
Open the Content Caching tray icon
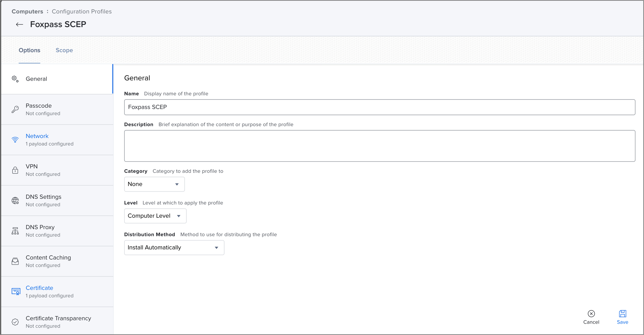[x=15, y=261]
